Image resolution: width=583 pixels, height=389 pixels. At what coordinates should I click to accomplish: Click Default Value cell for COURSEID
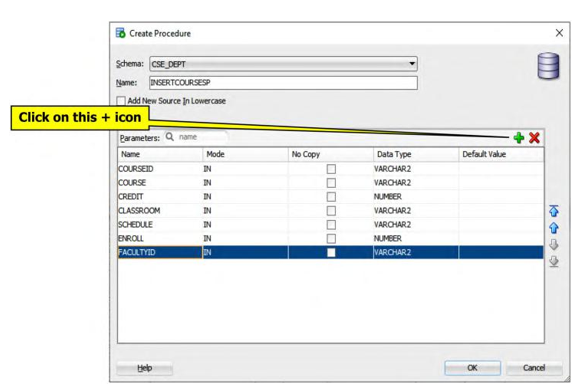click(501, 169)
